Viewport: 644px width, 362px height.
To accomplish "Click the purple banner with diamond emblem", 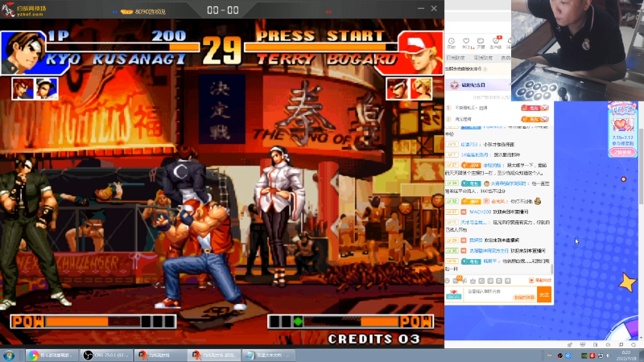I will pyautogui.click(x=478, y=85).
